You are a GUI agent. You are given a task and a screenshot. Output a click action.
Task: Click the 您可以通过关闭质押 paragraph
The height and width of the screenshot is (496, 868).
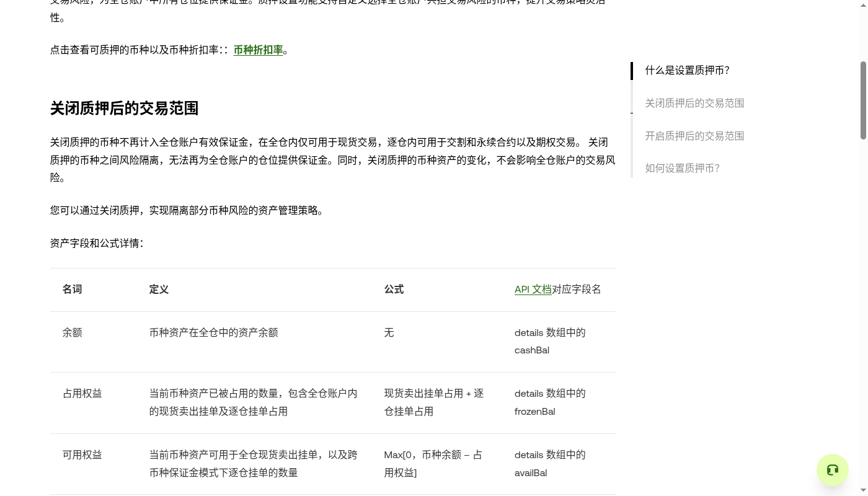pos(188,211)
